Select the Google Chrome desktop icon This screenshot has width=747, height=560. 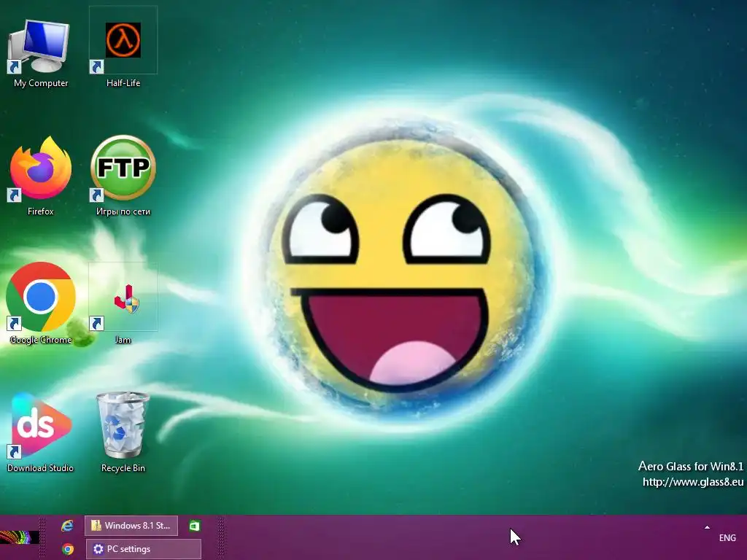[x=41, y=303]
